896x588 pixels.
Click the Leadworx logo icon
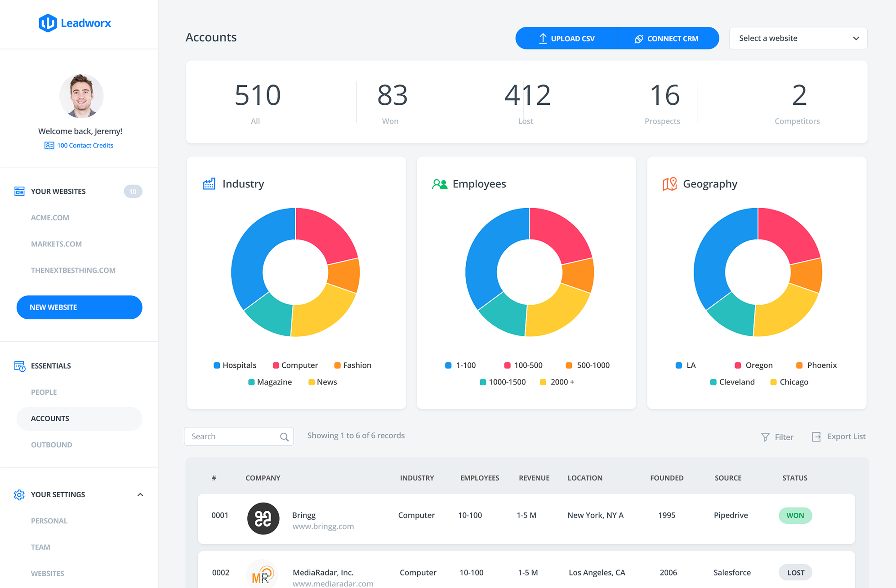coord(48,23)
